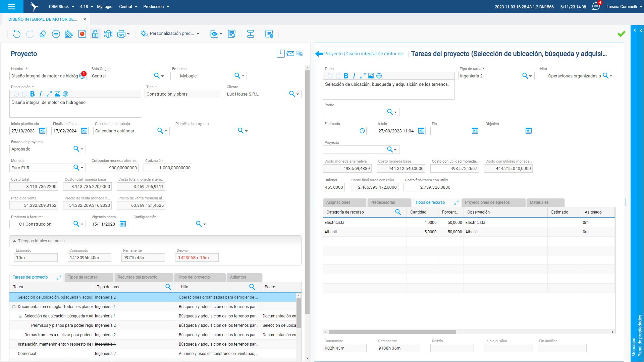Click the undo arrow in the toolbar
Image resolution: width=644 pixels, height=362 pixels.
tap(16, 34)
